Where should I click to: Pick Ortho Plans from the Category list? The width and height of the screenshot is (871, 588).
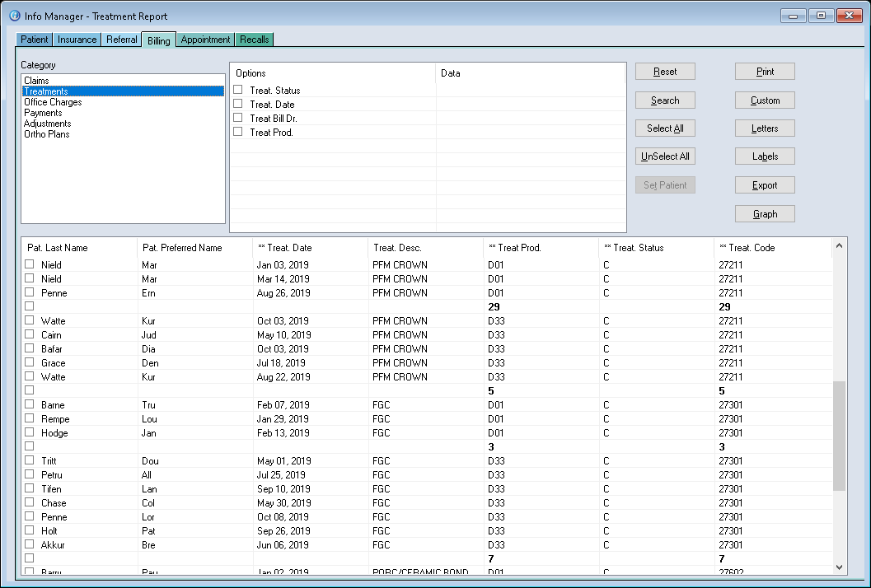[x=46, y=134]
